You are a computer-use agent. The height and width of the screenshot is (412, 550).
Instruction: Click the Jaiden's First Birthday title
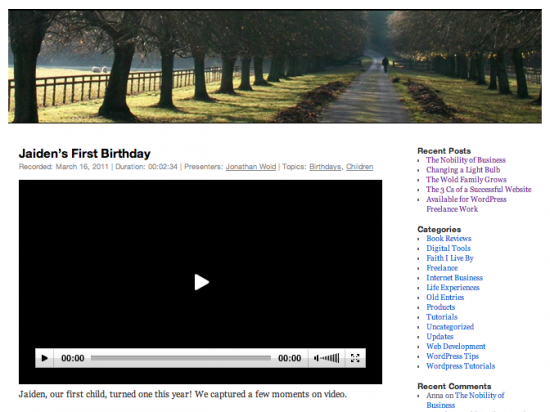[85, 154]
